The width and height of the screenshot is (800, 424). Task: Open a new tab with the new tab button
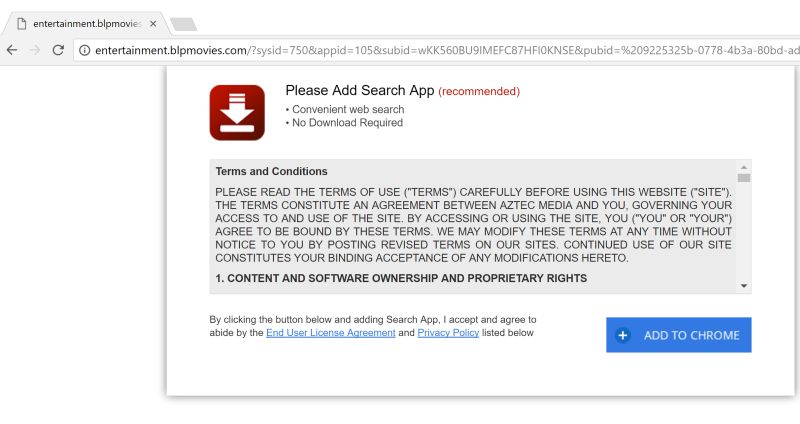tap(183, 23)
